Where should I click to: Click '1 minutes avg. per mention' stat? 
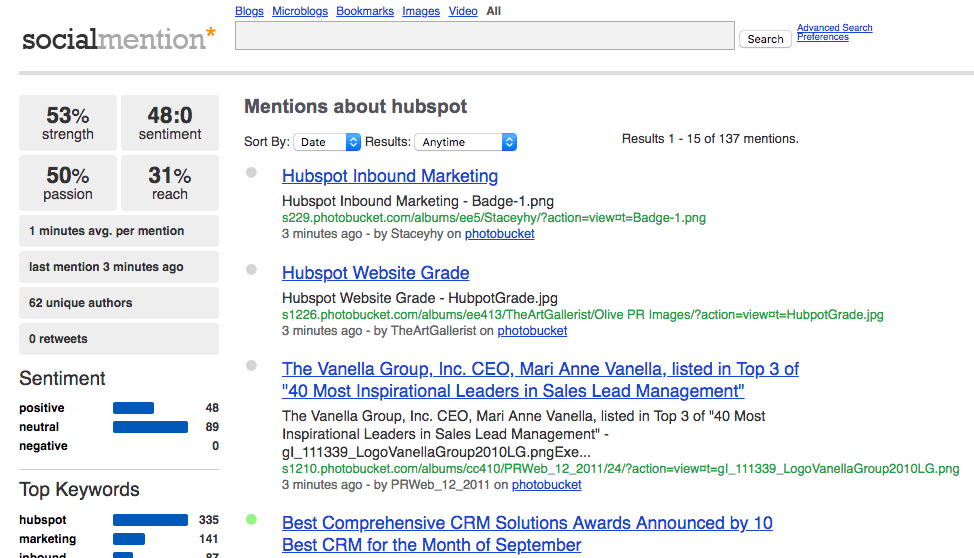click(x=119, y=231)
